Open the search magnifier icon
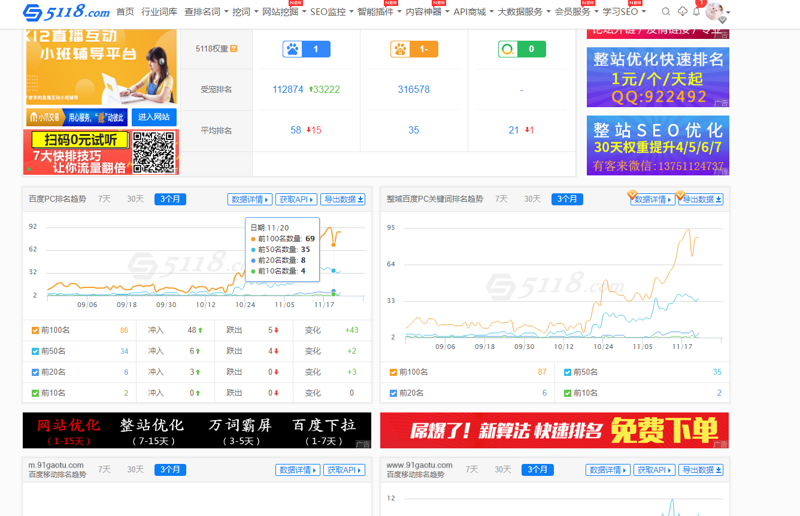The width and height of the screenshot is (800, 516). pos(666,11)
